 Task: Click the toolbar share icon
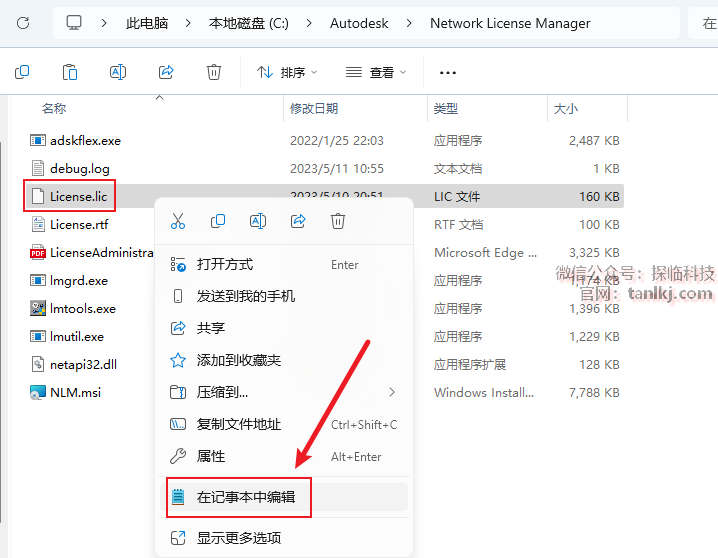[x=166, y=72]
